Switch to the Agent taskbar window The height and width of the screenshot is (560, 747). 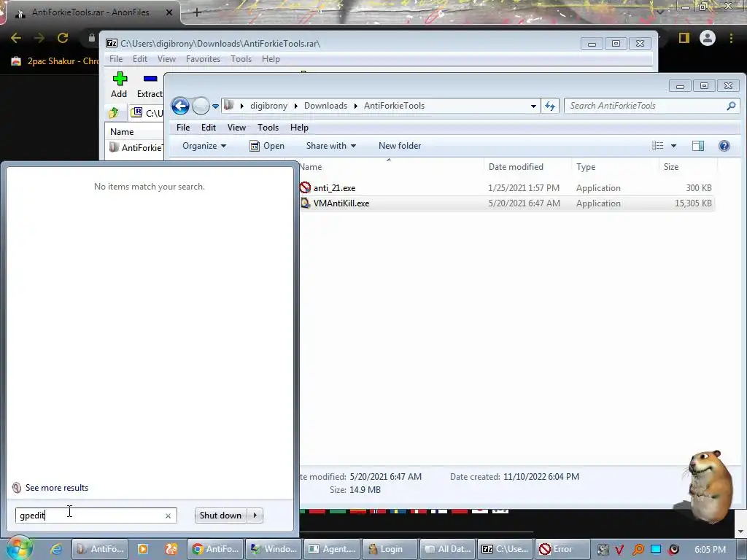pos(332,549)
